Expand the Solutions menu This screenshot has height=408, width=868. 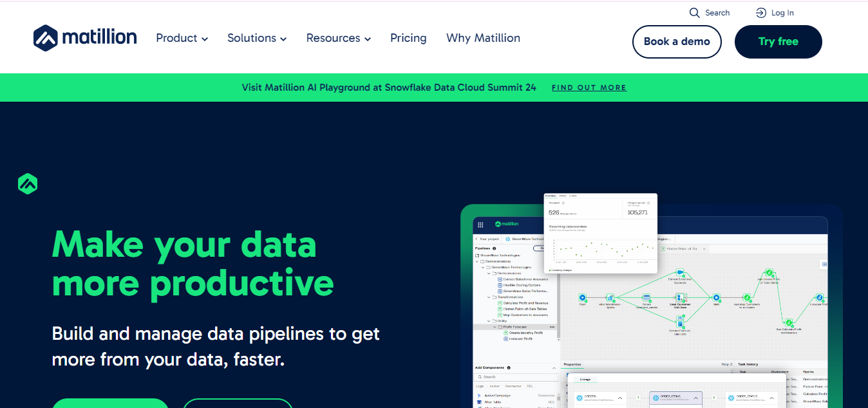257,38
